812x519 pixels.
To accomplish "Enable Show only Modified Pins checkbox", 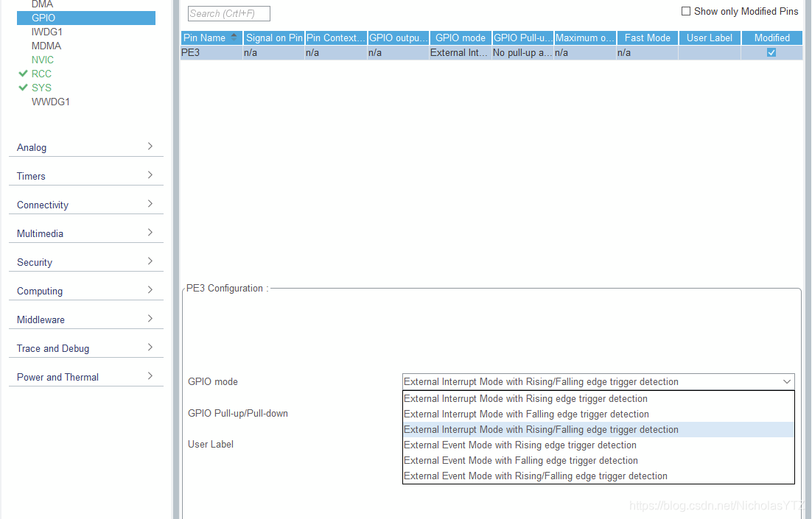I will tap(686, 11).
